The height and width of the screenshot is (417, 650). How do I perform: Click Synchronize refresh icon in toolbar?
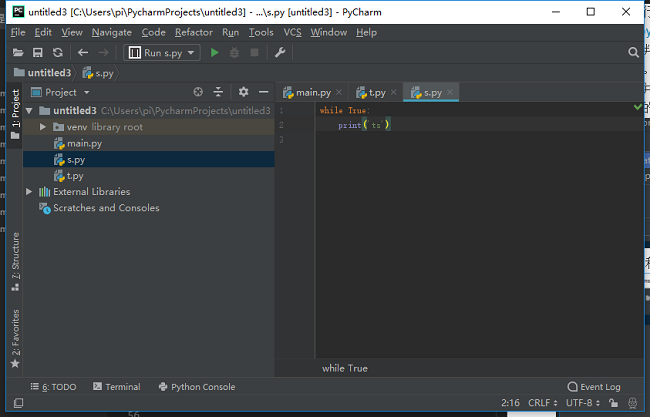click(x=58, y=53)
